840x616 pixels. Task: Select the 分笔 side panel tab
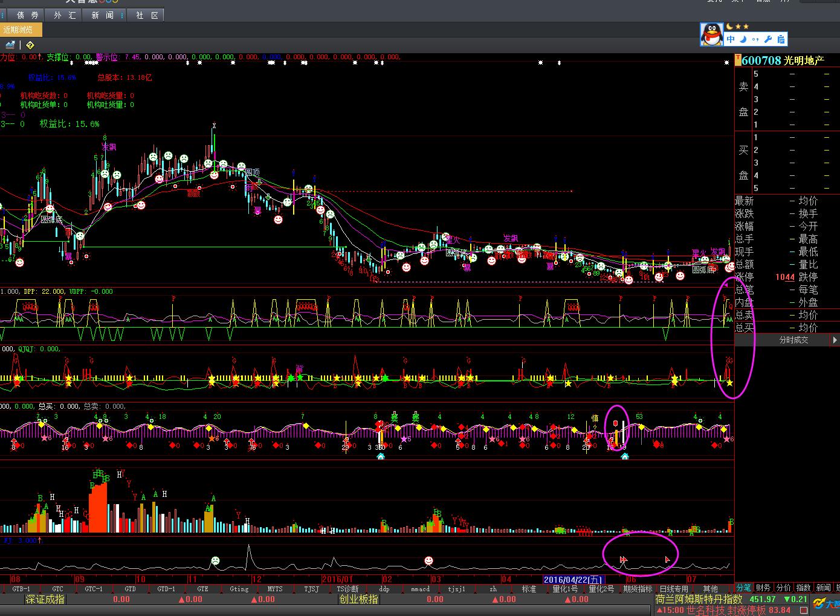tap(743, 588)
